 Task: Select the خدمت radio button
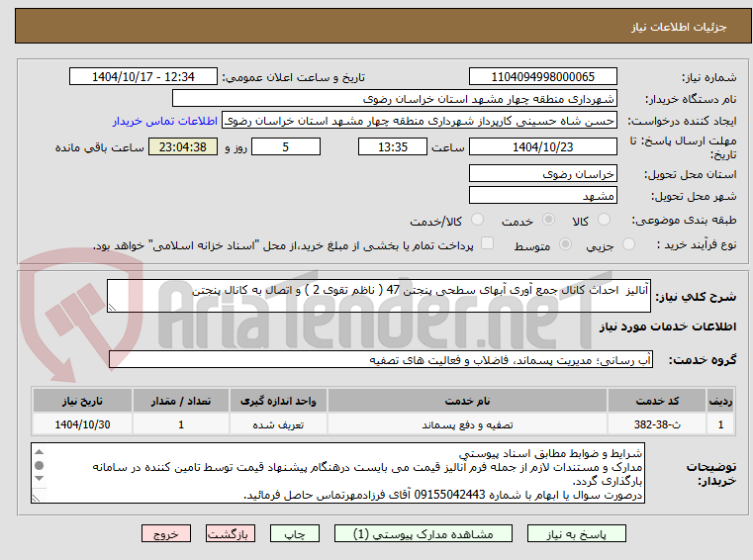pyautogui.click(x=548, y=220)
